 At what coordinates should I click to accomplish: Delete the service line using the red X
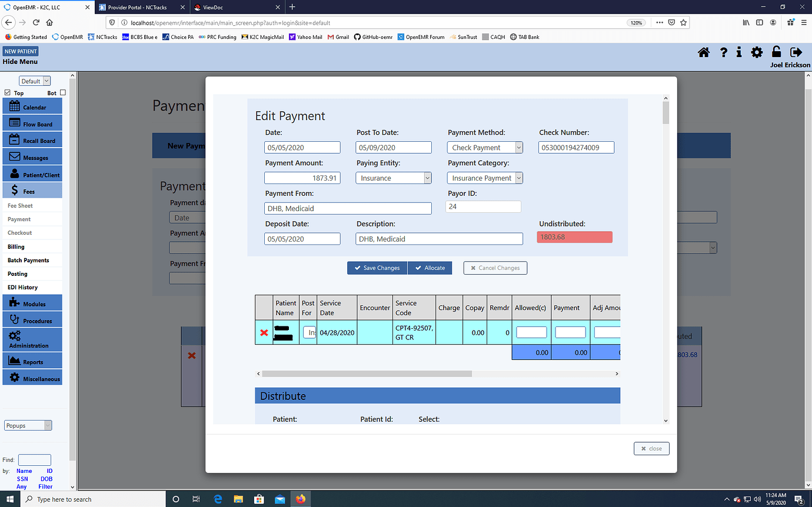point(264,332)
